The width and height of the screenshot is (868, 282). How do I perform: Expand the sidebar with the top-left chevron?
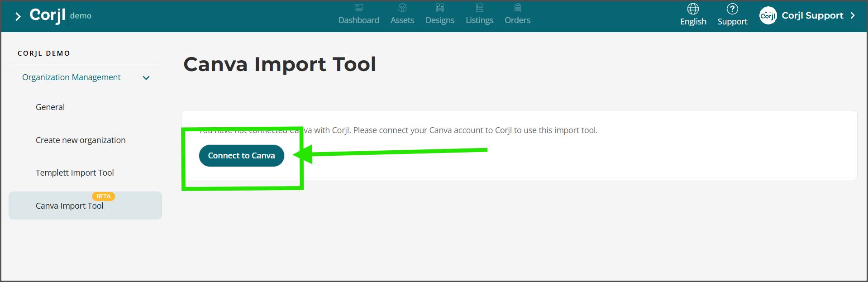[18, 17]
